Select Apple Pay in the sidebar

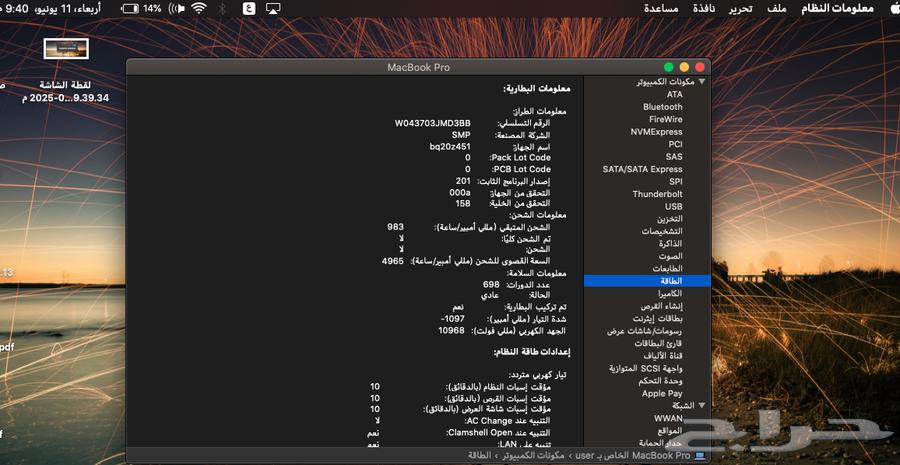coord(662,394)
